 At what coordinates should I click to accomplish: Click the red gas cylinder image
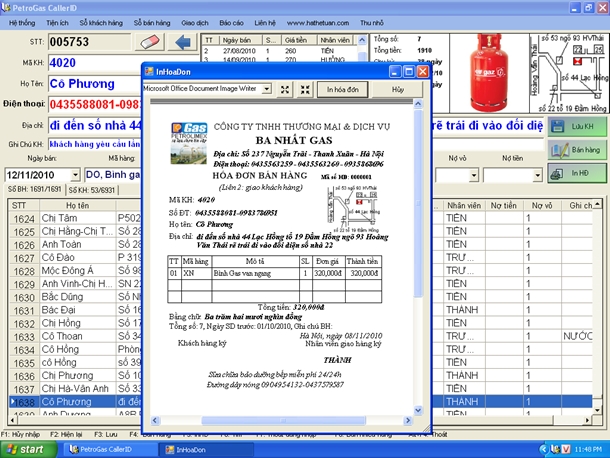489,73
